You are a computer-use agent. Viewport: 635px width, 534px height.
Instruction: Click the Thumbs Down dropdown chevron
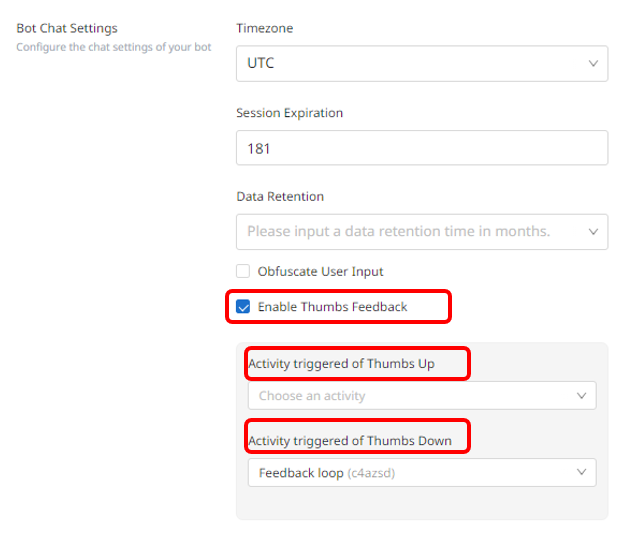click(x=582, y=472)
